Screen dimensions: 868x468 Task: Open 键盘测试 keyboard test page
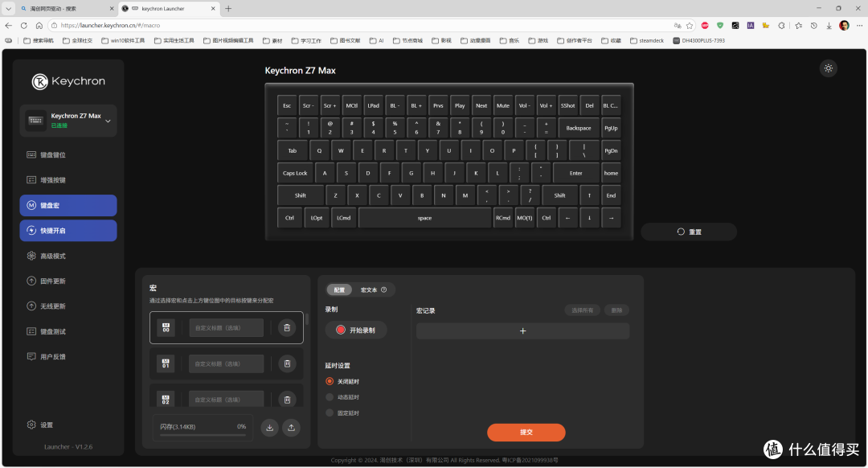click(x=68, y=331)
